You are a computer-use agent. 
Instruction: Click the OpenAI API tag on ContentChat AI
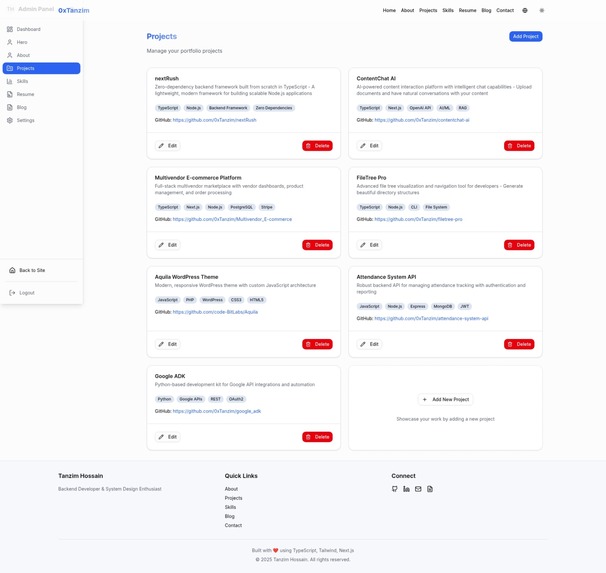click(x=420, y=108)
